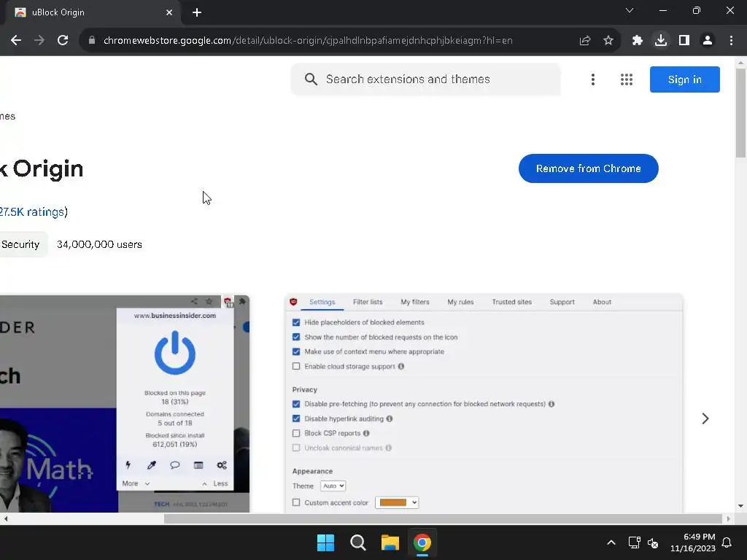Open the Trusted sites tab
Image resolution: width=747 pixels, height=560 pixels.
(x=511, y=302)
